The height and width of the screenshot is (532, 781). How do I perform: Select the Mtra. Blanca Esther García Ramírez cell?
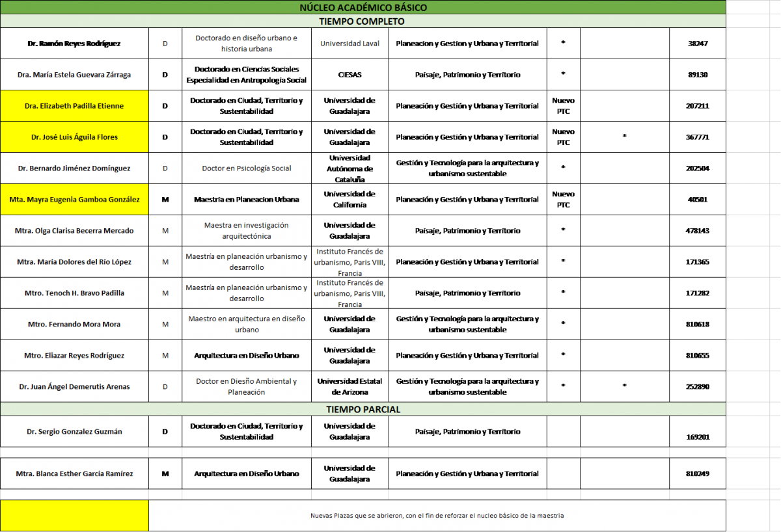coord(74,474)
